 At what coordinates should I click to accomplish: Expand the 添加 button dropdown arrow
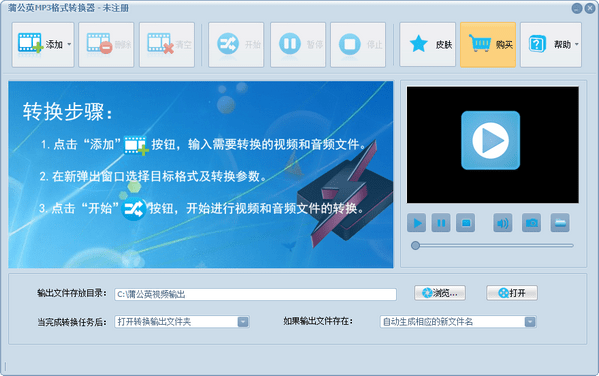pos(69,44)
